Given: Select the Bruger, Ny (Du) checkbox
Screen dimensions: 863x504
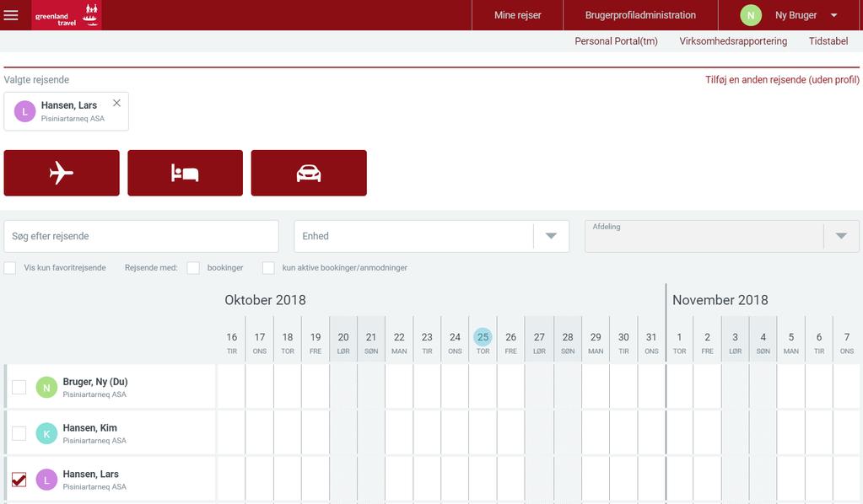Looking at the screenshot, I should coord(19,387).
